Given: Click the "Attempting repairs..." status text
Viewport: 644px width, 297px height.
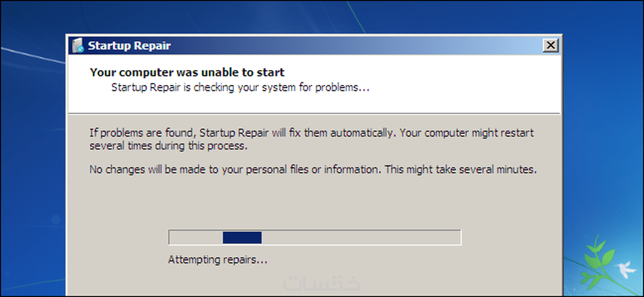Looking at the screenshot, I should tap(217, 260).
